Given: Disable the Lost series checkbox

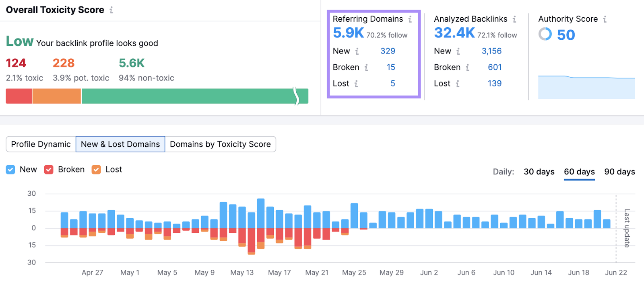Looking at the screenshot, I should click(96, 170).
